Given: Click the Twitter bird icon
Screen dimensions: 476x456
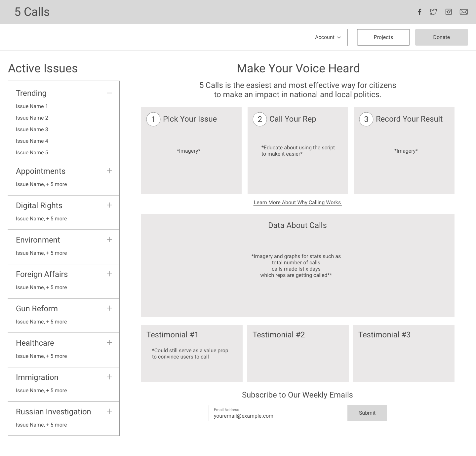Looking at the screenshot, I should point(433,12).
